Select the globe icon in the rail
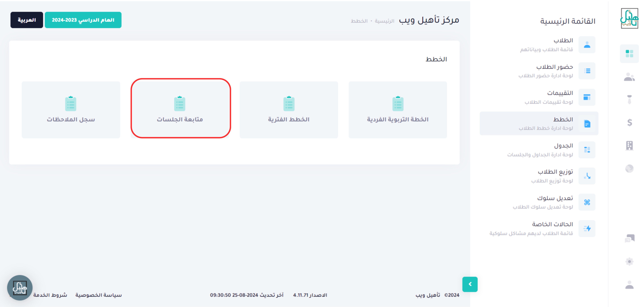The width and height of the screenshot is (644, 307). pos(629,169)
